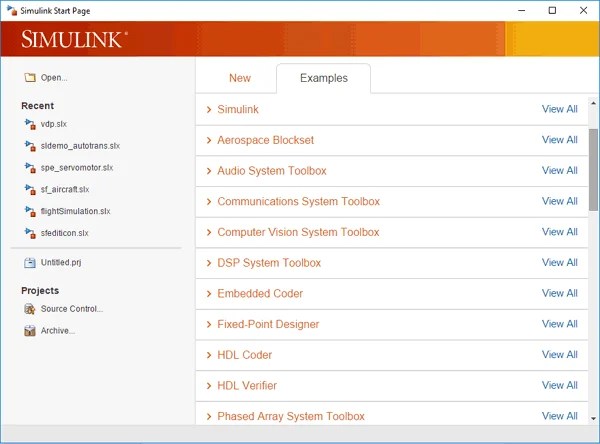This screenshot has height=444, width=600.
Task: Click the Computer Vision System Toolbox title
Action: 298,232
